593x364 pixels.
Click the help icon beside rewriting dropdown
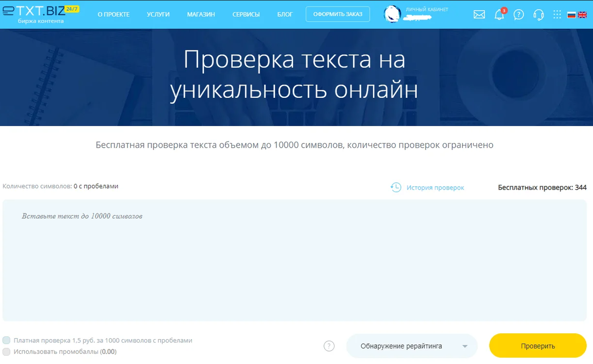click(x=329, y=346)
